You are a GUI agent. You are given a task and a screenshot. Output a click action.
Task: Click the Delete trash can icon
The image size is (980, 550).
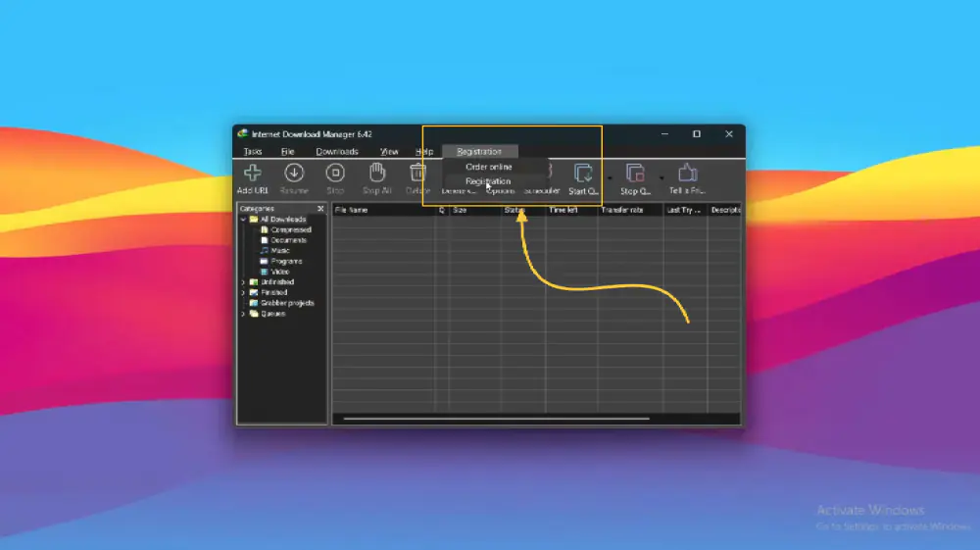[418, 174]
